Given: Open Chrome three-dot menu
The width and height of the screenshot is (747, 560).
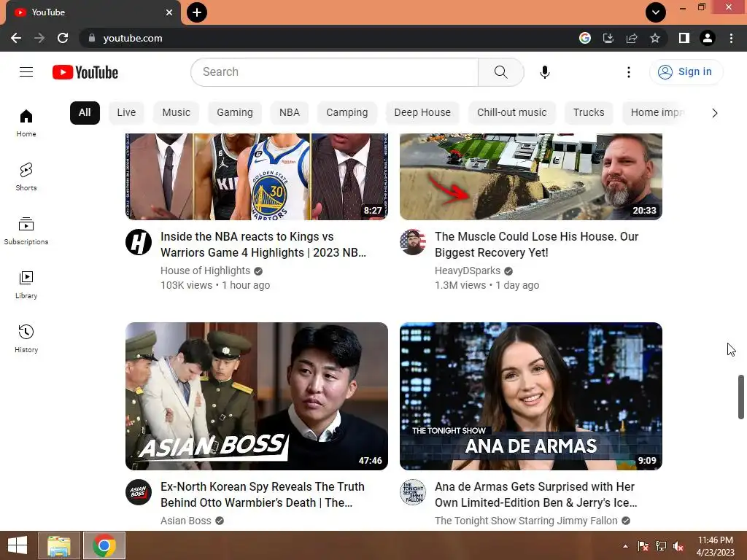Looking at the screenshot, I should (731, 38).
